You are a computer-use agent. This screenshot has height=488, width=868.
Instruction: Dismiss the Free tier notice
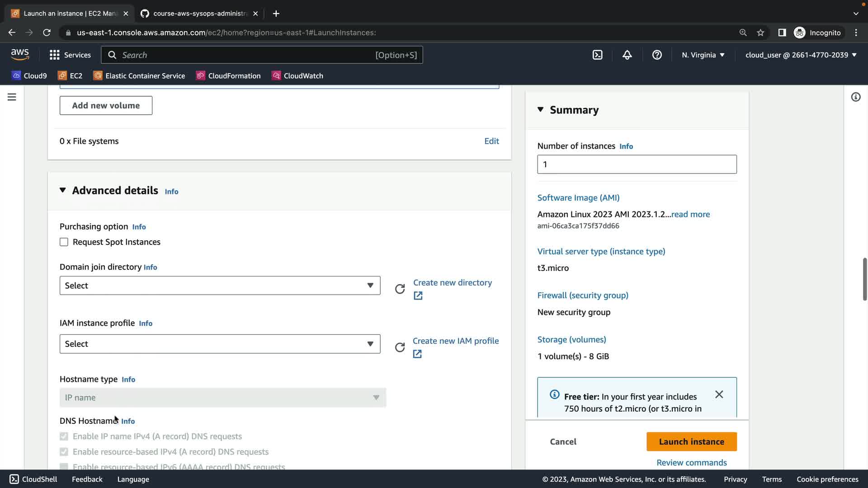719,394
